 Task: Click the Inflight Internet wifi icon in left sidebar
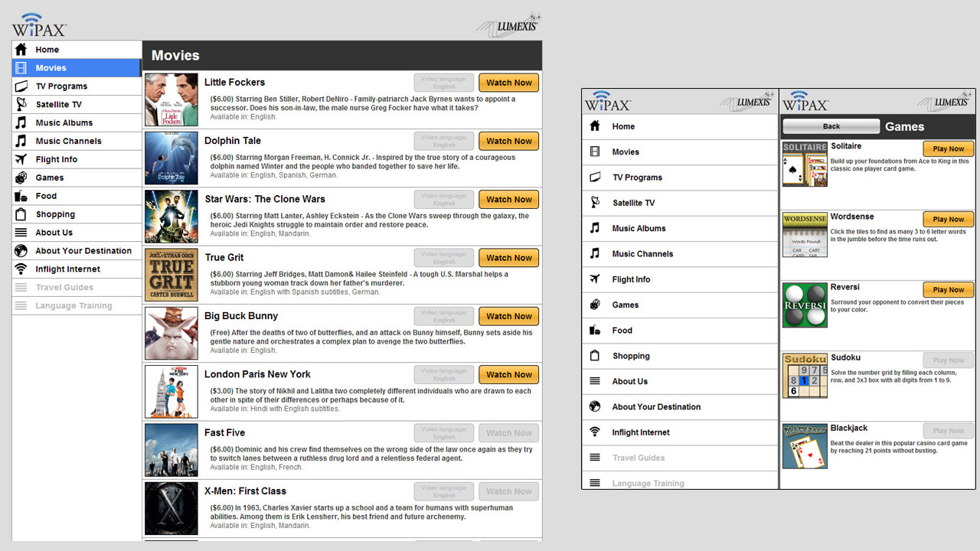(21, 269)
